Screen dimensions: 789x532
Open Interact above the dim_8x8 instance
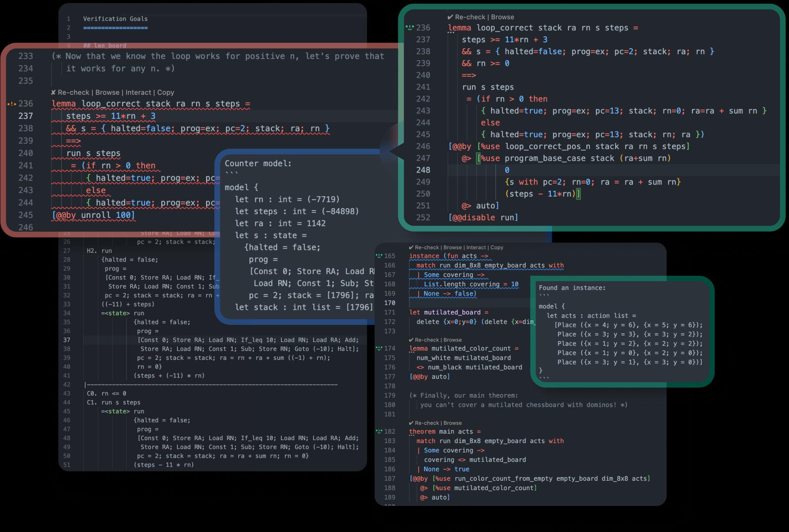[476, 247]
